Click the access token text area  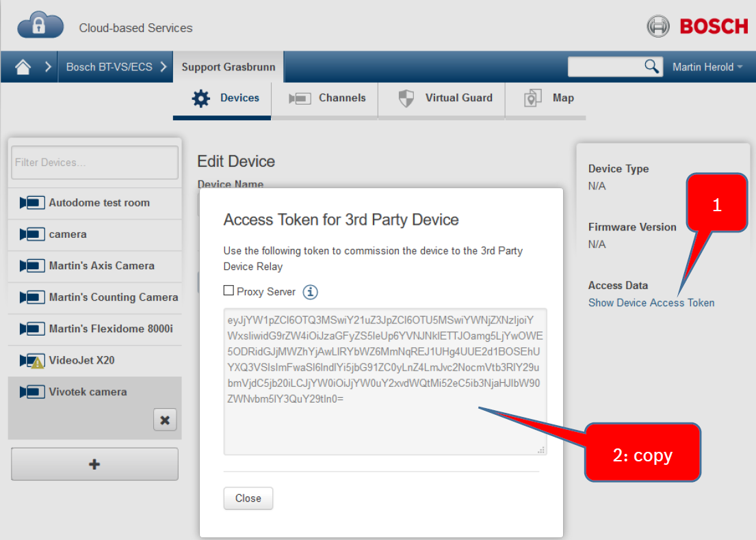coord(385,381)
